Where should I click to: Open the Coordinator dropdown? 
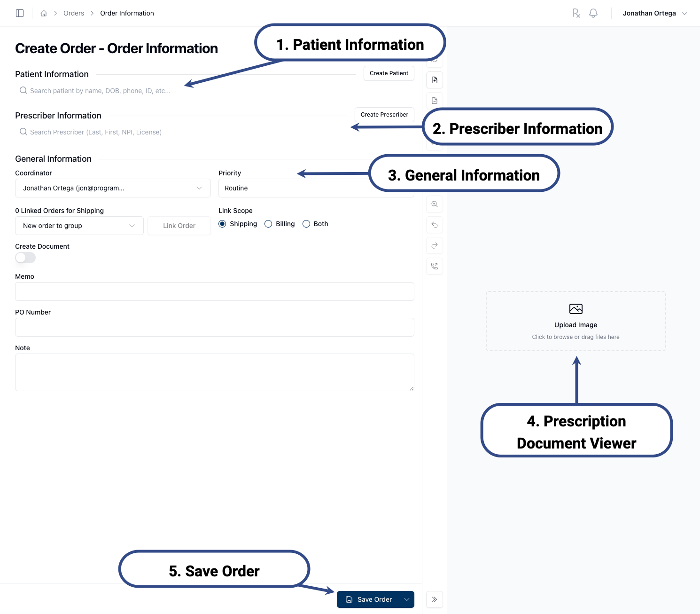(199, 188)
